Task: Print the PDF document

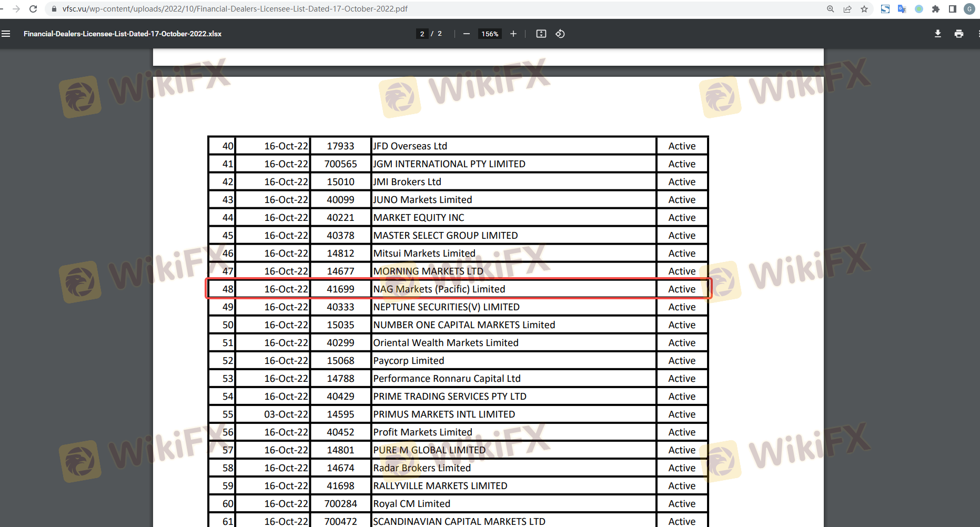Action: tap(959, 34)
